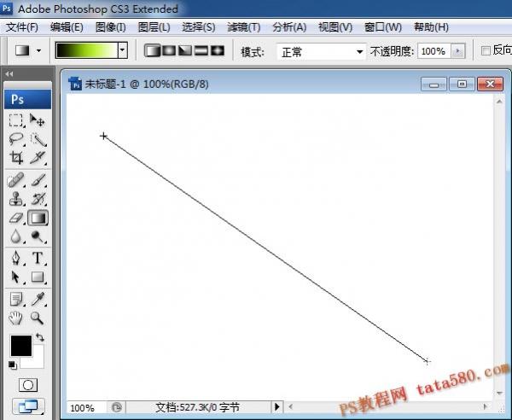The width and height of the screenshot is (512, 420).
Task: Select the Brush tool
Action: pyautogui.click(x=38, y=180)
